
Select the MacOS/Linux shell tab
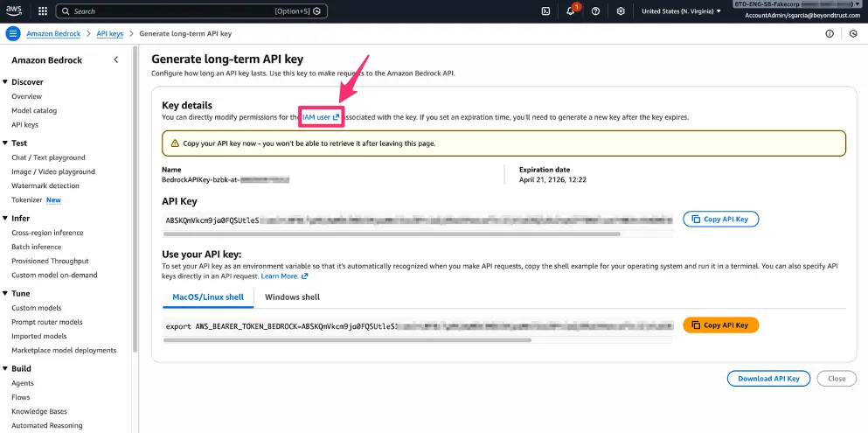coord(208,297)
